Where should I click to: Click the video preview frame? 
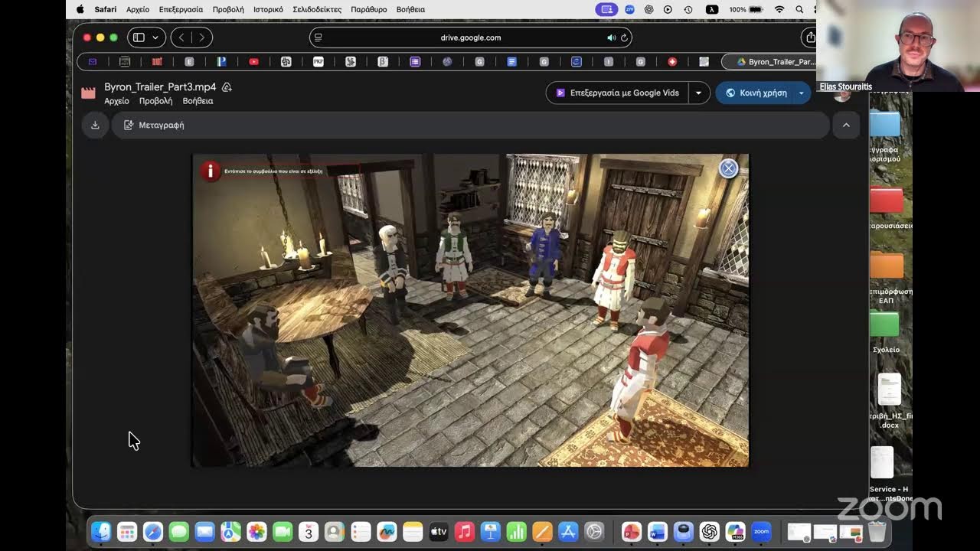(x=470, y=311)
